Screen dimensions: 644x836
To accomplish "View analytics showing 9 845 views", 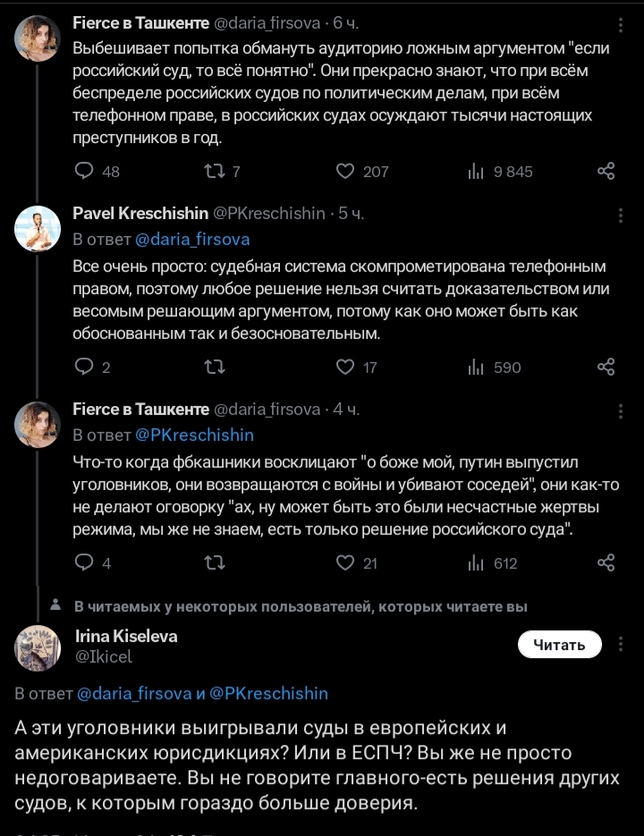I will [x=477, y=171].
